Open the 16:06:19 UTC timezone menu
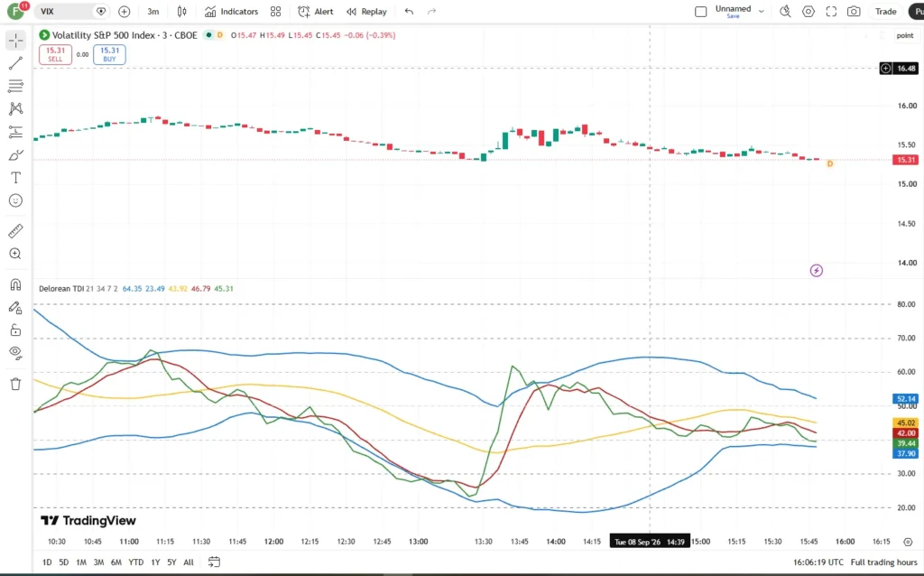The height and width of the screenshot is (576, 924). click(x=818, y=562)
